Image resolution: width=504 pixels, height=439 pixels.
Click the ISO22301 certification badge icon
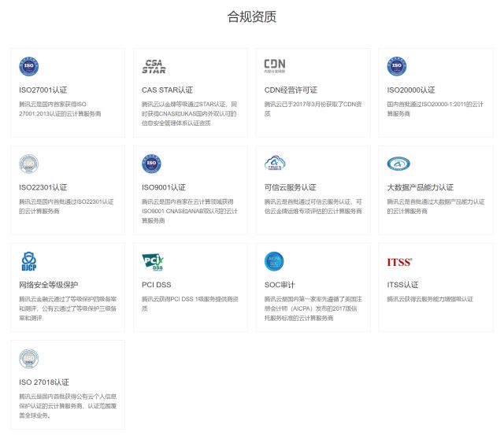[x=29, y=164]
